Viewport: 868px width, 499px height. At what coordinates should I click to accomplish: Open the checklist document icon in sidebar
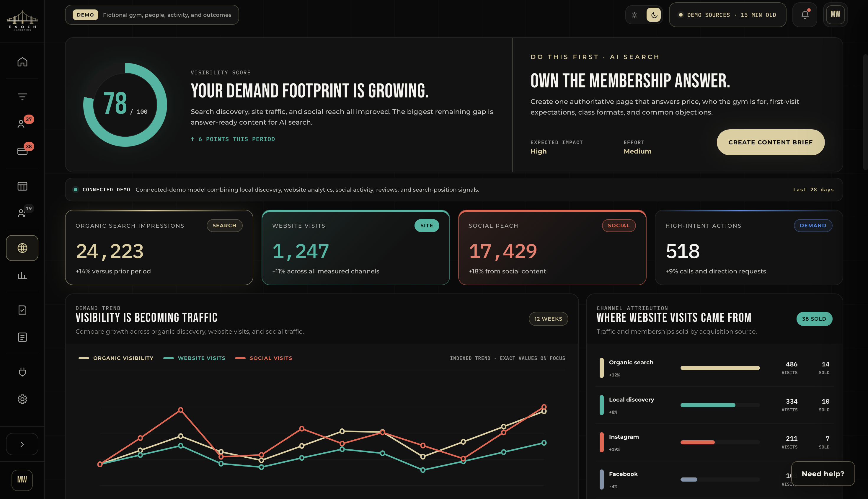[x=22, y=310]
